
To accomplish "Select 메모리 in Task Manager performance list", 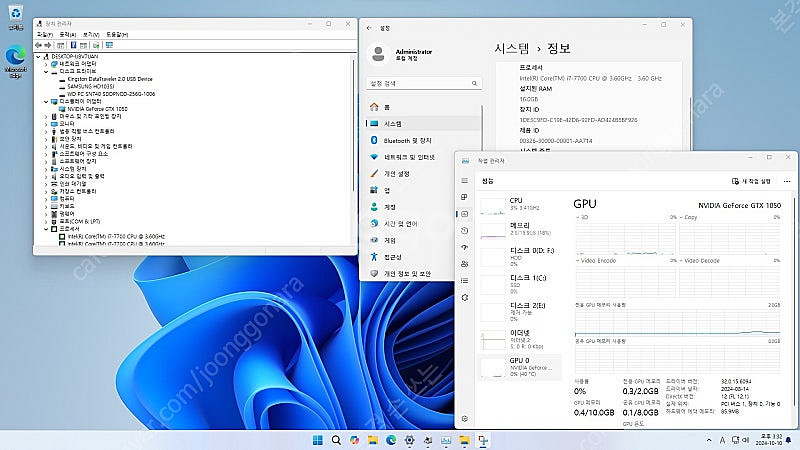I will pos(519,229).
